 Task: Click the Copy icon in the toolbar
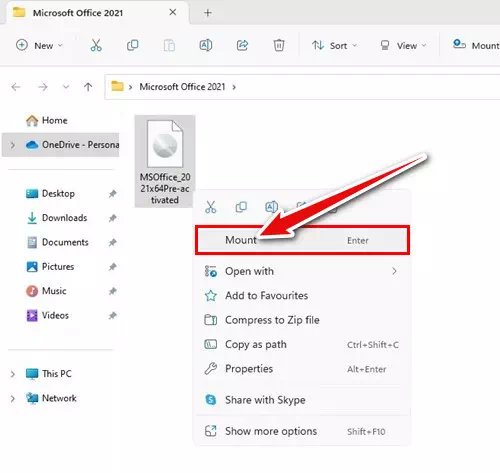coord(133,45)
